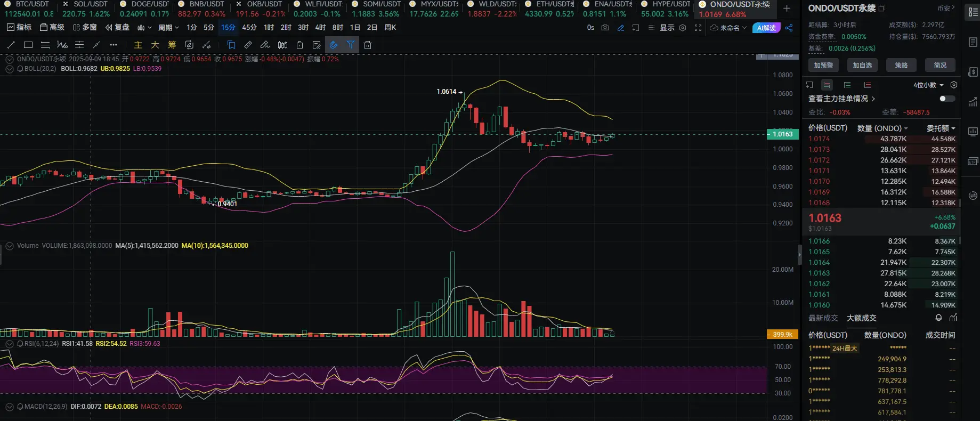980x421 pixels.
Task: Click the yellow 筹 chip distribution icon
Action: pos(172,45)
